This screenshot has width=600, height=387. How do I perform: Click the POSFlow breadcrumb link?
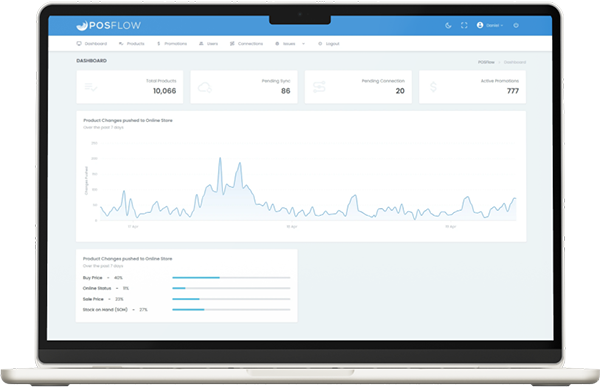click(x=486, y=62)
